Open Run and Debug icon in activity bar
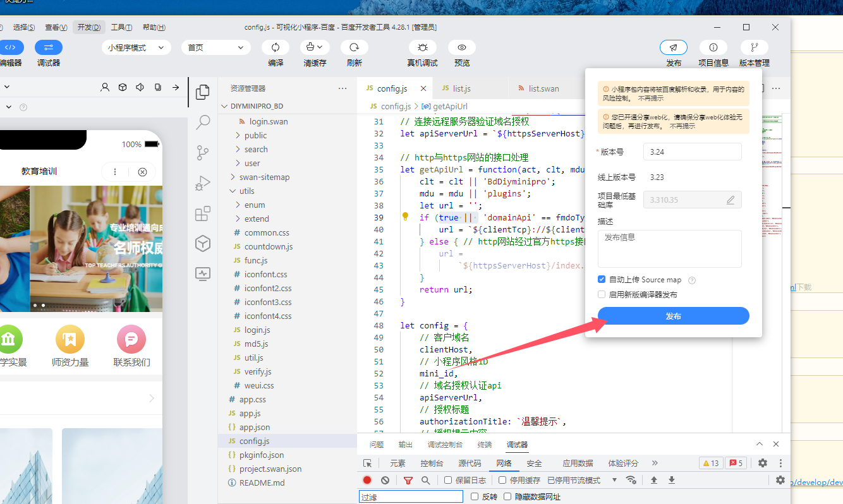 [203, 183]
